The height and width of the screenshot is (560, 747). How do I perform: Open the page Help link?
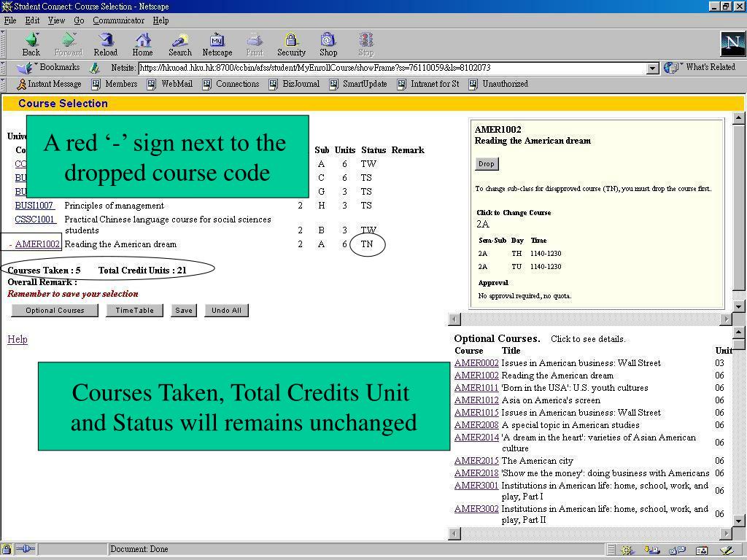coord(18,339)
